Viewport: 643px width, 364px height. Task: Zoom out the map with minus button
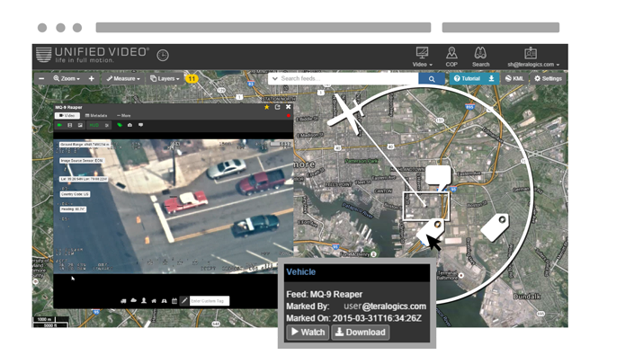41,78
